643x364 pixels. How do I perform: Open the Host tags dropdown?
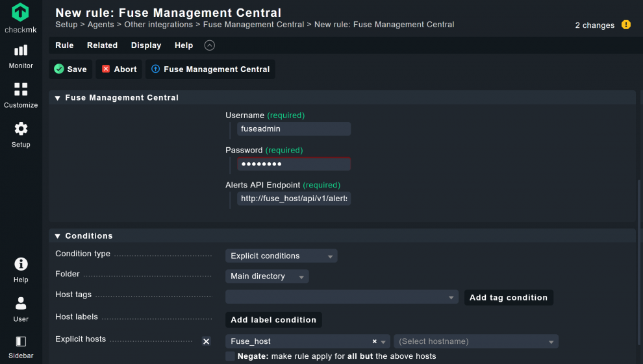342,297
